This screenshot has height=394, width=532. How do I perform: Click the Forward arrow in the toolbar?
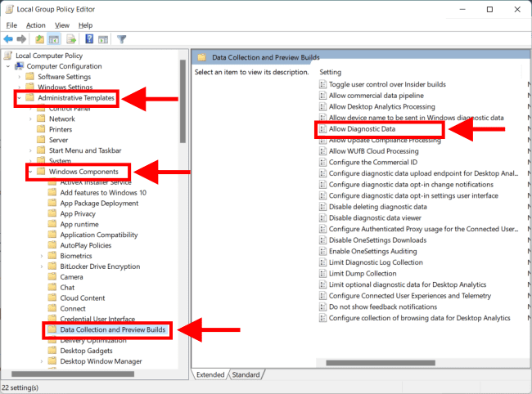[x=22, y=38]
